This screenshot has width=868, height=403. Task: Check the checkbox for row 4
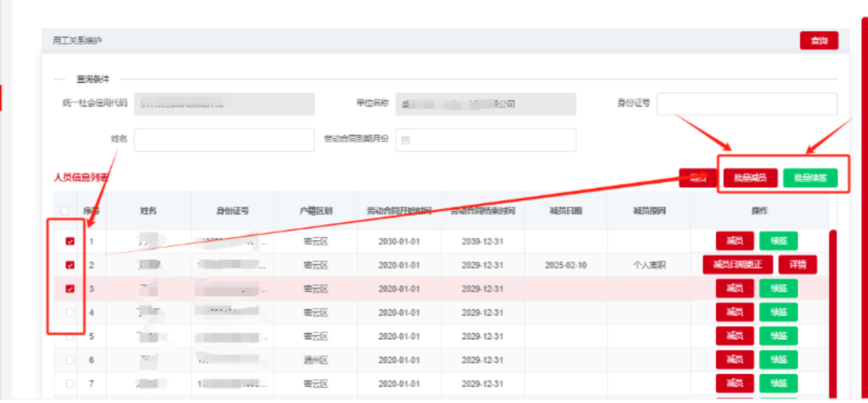pyautogui.click(x=70, y=313)
